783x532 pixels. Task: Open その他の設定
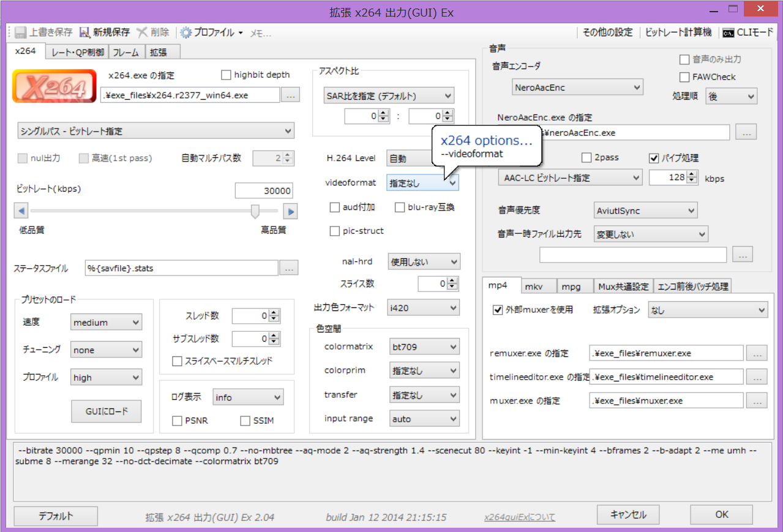(607, 32)
